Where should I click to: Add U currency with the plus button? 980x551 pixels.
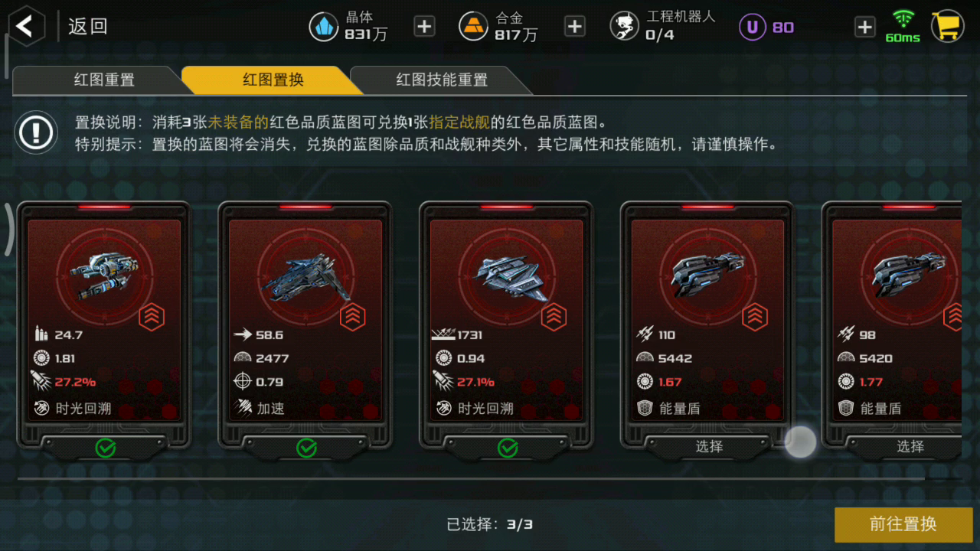click(865, 28)
